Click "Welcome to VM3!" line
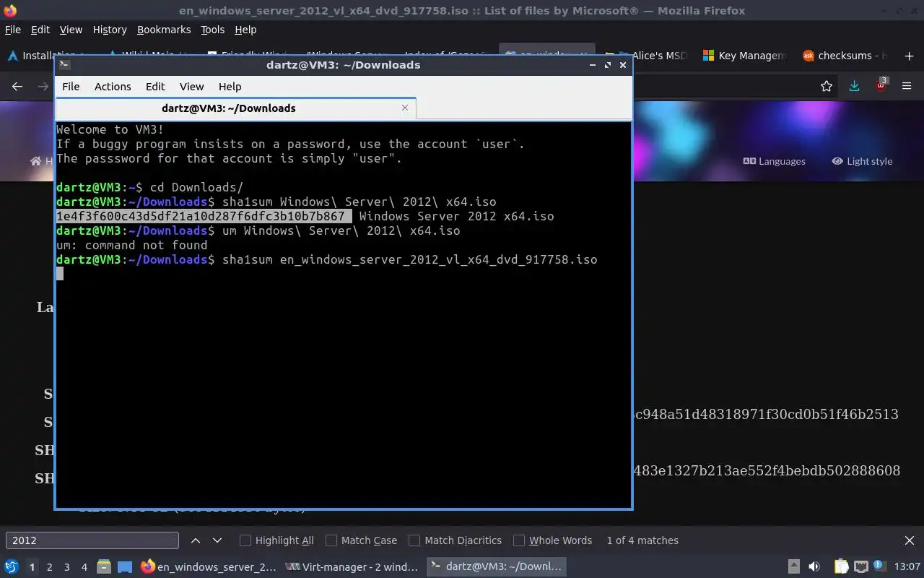The height and width of the screenshot is (578, 924). [x=110, y=130]
